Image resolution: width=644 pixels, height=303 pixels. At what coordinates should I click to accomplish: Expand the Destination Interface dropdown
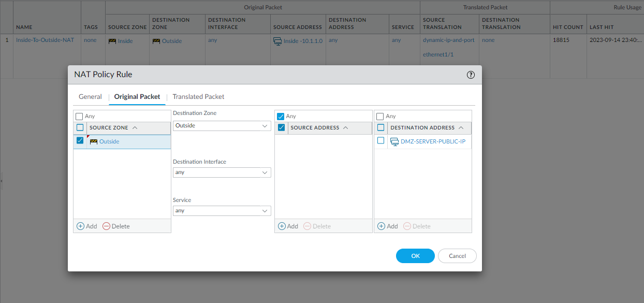pyautogui.click(x=222, y=172)
